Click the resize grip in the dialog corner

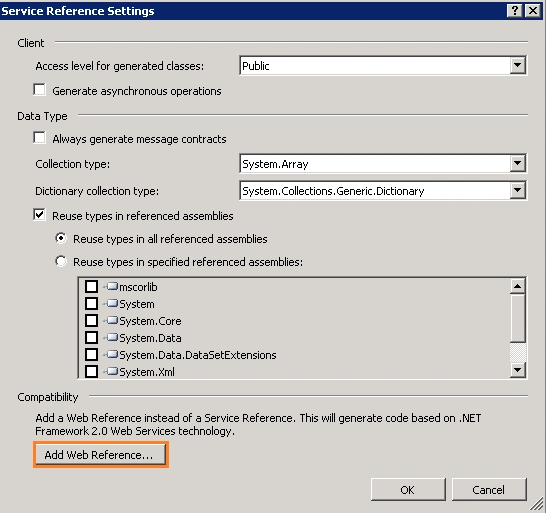[537, 504]
